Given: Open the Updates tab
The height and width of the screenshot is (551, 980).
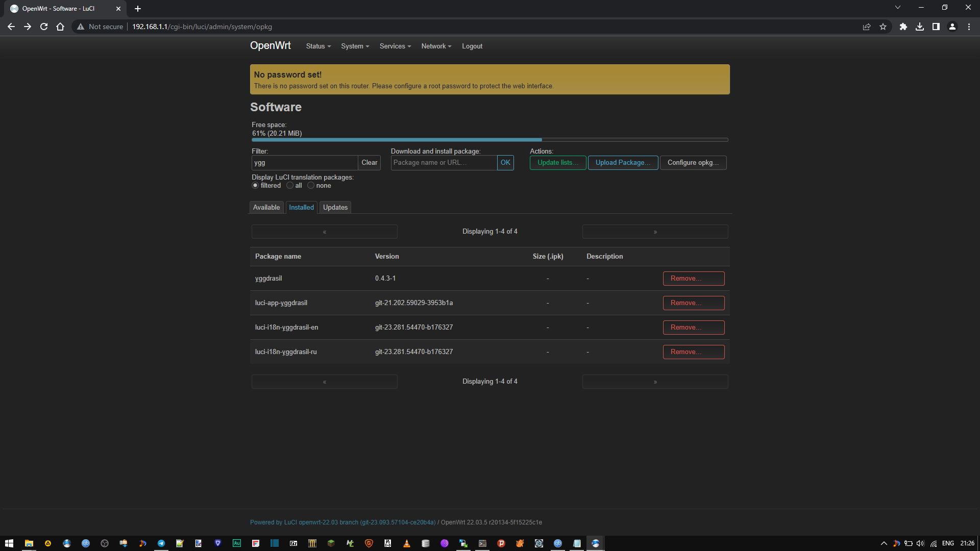Looking at the screenshot, I should [x=335, y=207].
